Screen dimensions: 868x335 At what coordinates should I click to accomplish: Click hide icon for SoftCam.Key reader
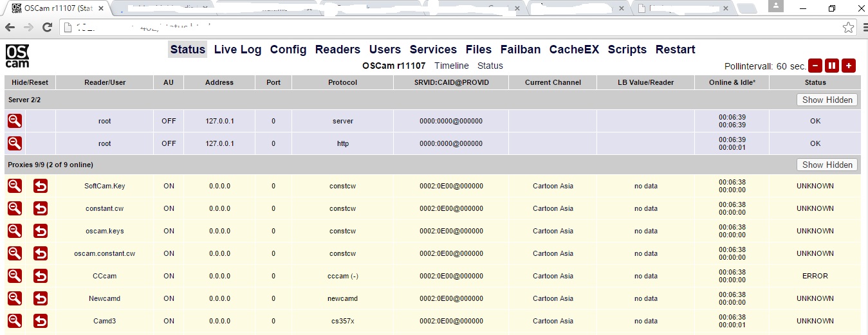(15, 186)
